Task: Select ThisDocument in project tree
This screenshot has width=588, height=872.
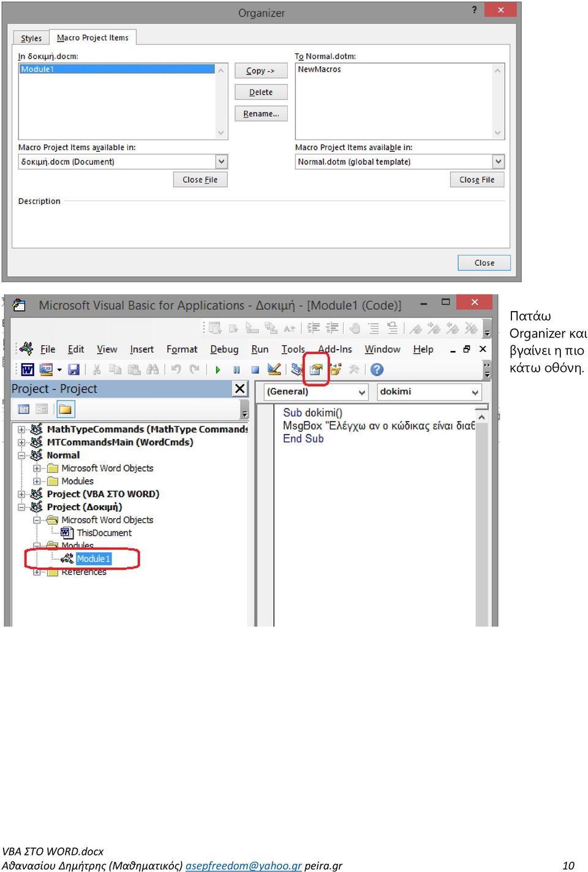Action: (x=104, y=533)
